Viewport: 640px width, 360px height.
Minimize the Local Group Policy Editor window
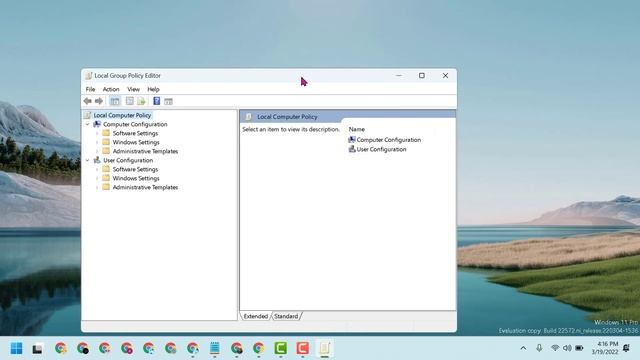coord(399,76)
